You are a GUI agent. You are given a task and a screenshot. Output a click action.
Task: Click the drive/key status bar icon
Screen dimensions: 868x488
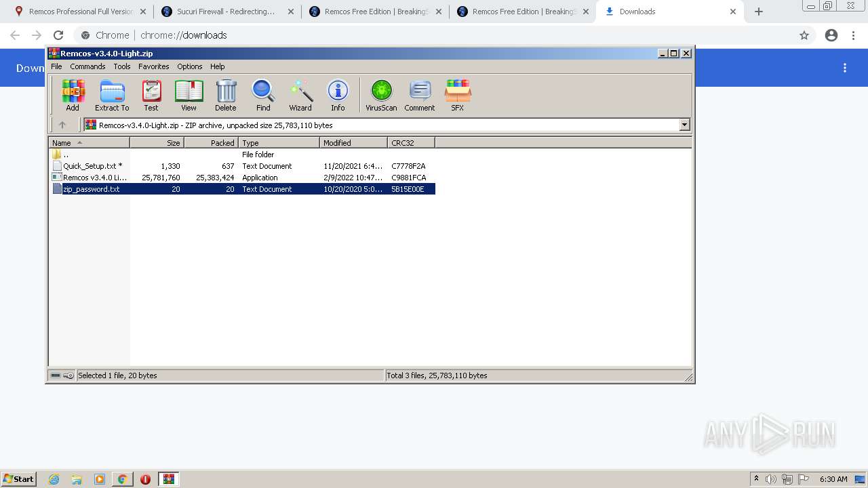(62, 375)
